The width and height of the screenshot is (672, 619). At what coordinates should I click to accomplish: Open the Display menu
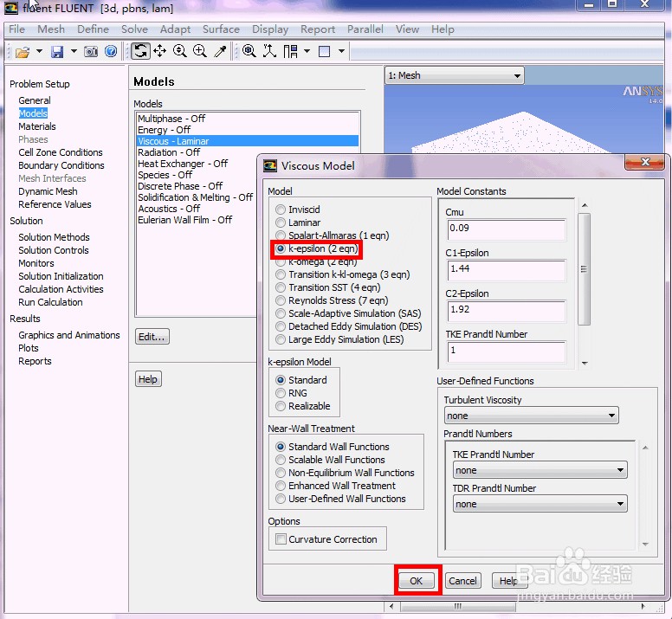point(270,29)
